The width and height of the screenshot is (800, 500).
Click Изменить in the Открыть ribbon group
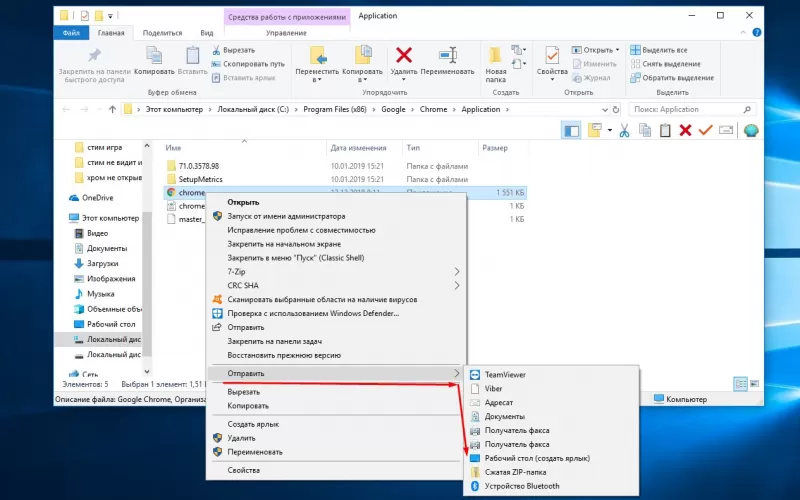(x=594, y=64)
